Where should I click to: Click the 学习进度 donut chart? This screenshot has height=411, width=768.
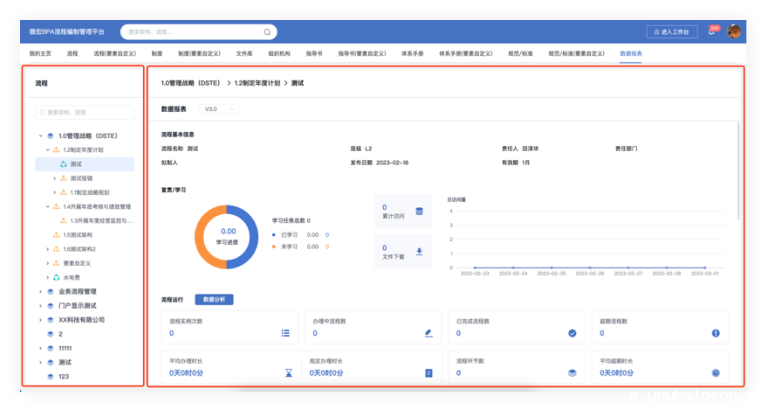[227, 237]
